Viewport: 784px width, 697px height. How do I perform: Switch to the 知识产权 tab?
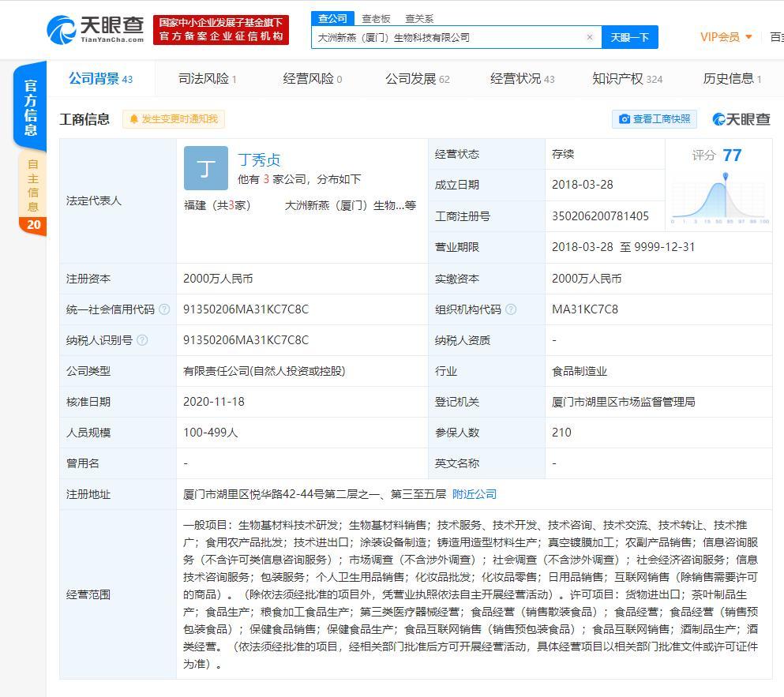[x=628, y=78]
